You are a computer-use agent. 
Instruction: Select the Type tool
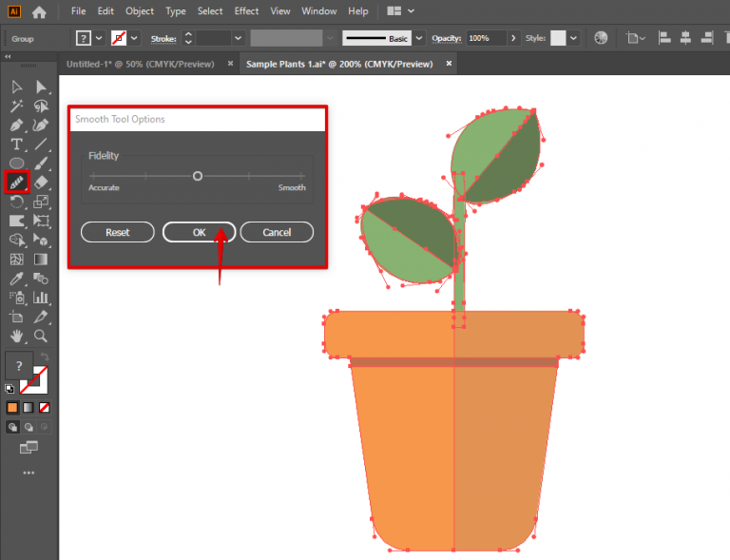point(16,145)
